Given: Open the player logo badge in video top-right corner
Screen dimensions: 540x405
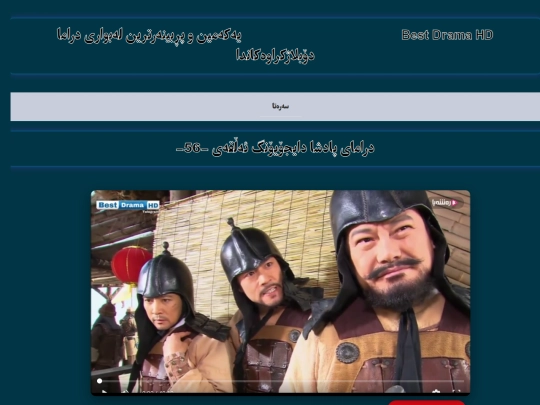Looking at the screenshot, I should tap(445, 202).
